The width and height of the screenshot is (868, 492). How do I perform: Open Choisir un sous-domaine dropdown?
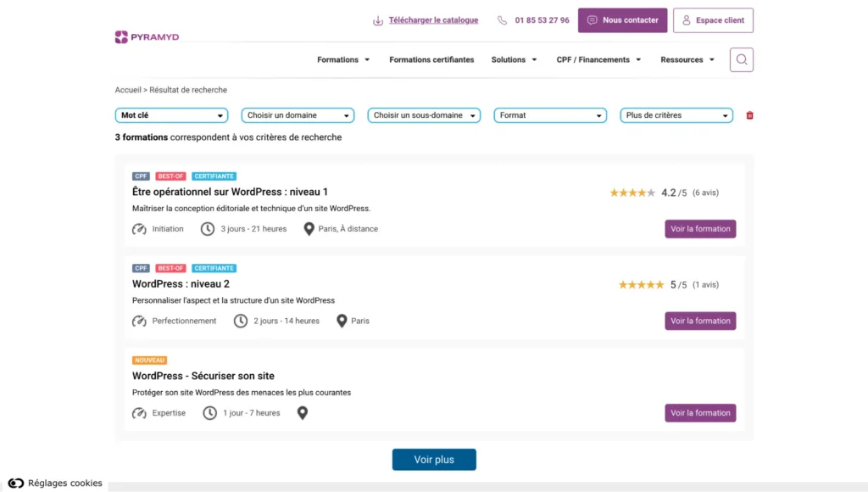pos(424,115)
